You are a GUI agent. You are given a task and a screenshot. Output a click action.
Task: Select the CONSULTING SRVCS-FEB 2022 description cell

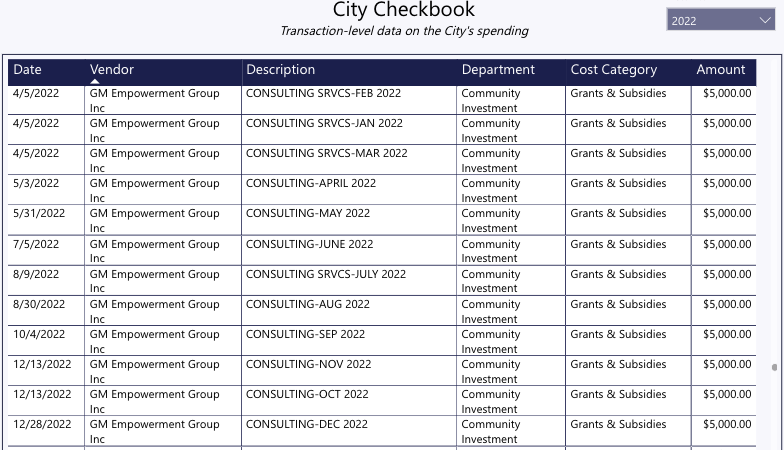tap(348, 100)
